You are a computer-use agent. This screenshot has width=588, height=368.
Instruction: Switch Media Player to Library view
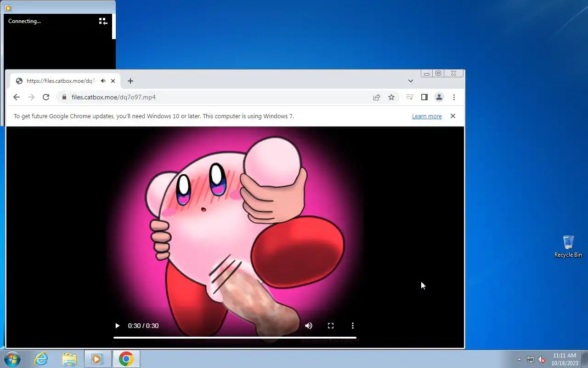coord(103,21)
